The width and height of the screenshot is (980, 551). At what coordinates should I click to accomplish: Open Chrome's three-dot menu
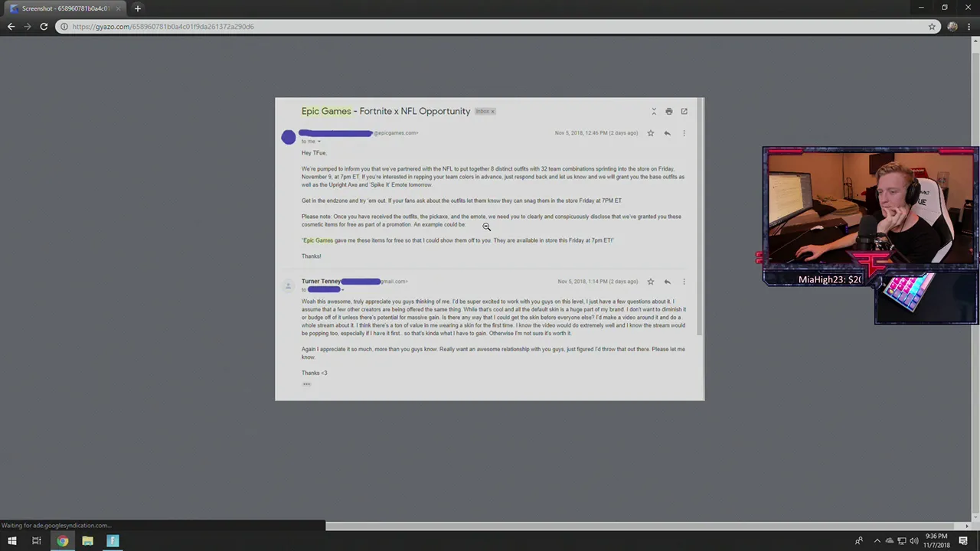tap(970, 27)
